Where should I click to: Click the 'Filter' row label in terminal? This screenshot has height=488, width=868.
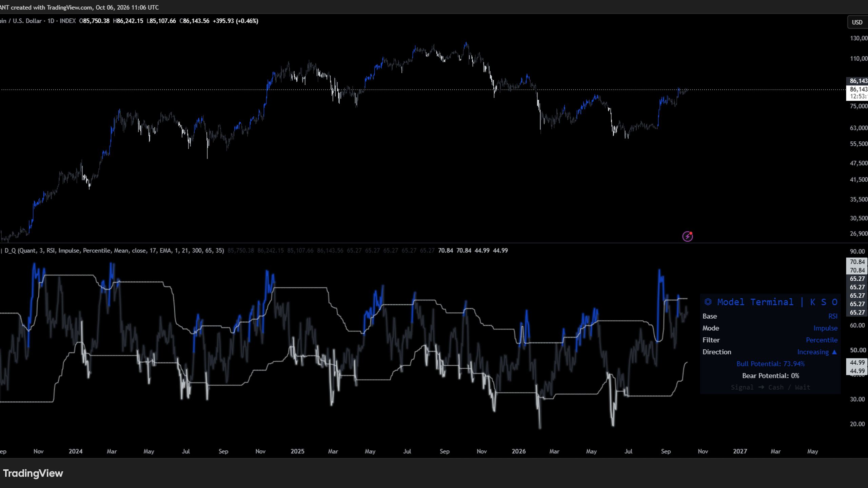pos(711,340)
